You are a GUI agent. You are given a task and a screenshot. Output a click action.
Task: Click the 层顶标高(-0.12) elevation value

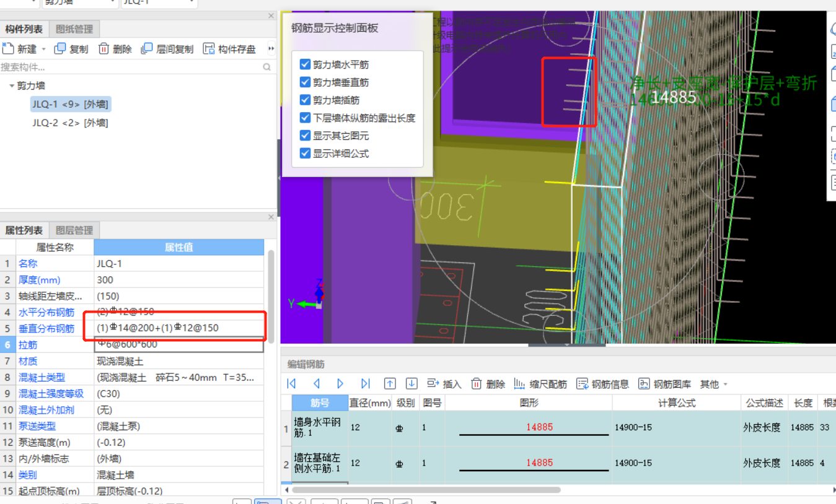(130, 491)
